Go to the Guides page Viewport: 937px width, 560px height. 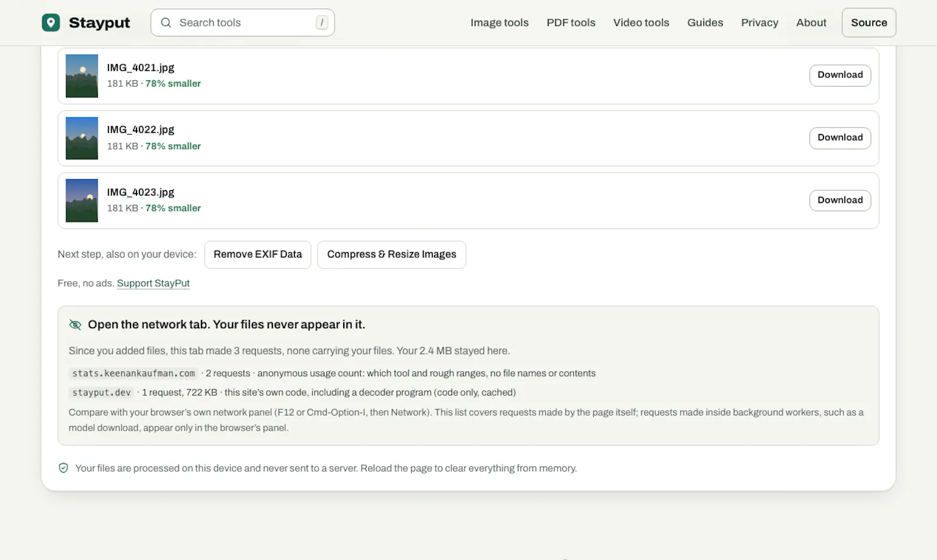705,22
